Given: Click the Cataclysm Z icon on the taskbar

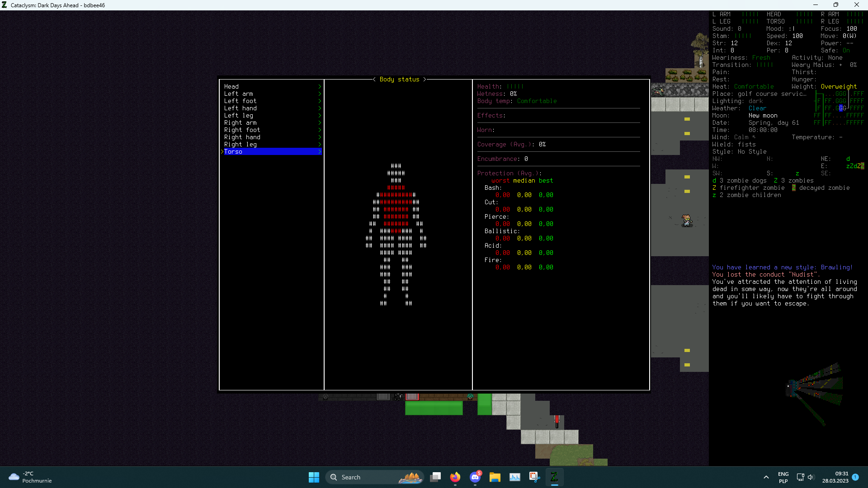Looking at the screenshot, I should tap(555, 477).
